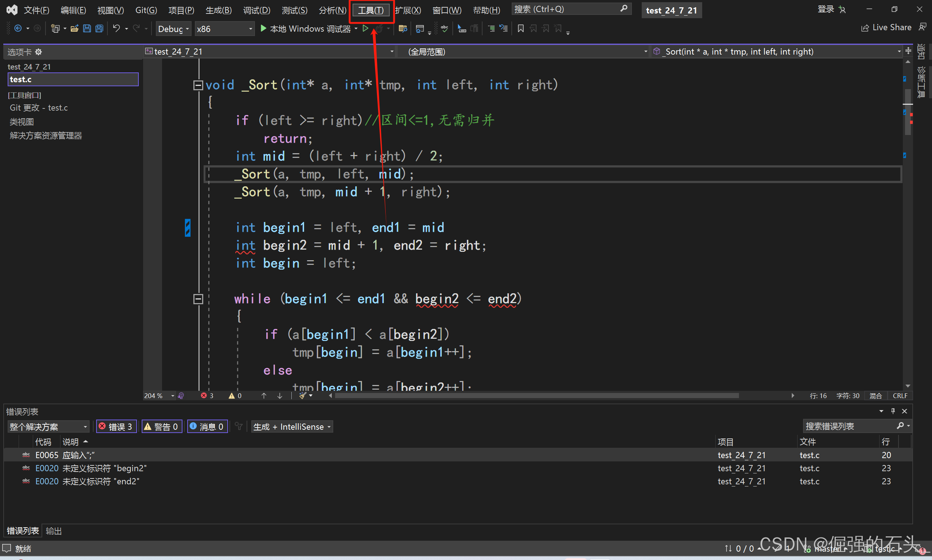This screenshot has height=560, width=932.
Task: Click the Save file icon
Action: click(x=87, y=29)
